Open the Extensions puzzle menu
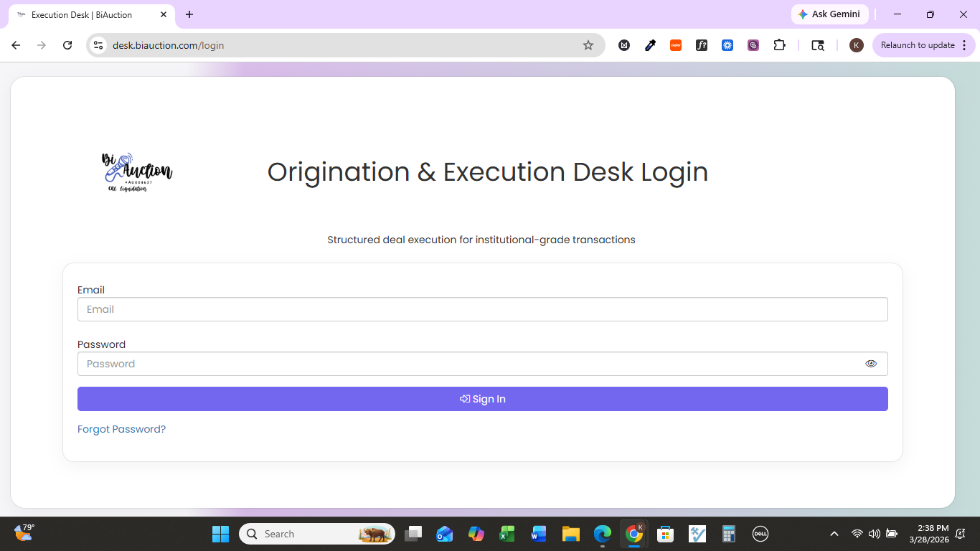The height and width of the screenshot is (551, 980). [x=779, y=45]
